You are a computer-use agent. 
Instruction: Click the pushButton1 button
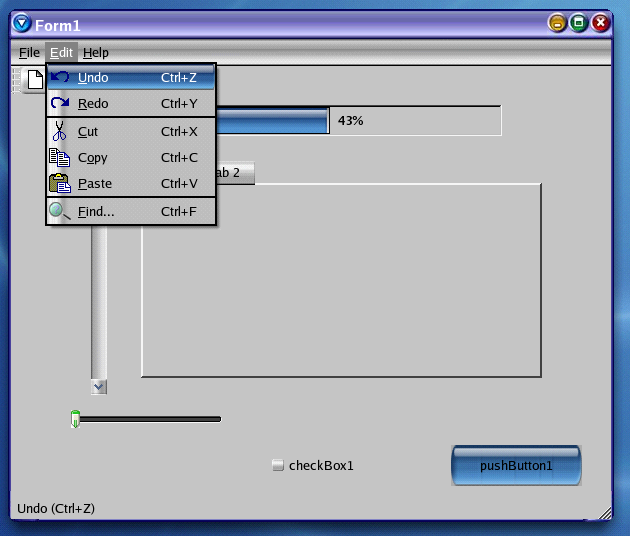tap(516, 465)
